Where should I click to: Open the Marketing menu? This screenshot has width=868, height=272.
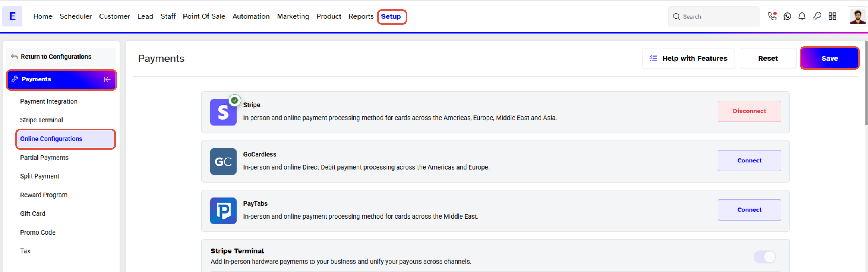point(293,16)
